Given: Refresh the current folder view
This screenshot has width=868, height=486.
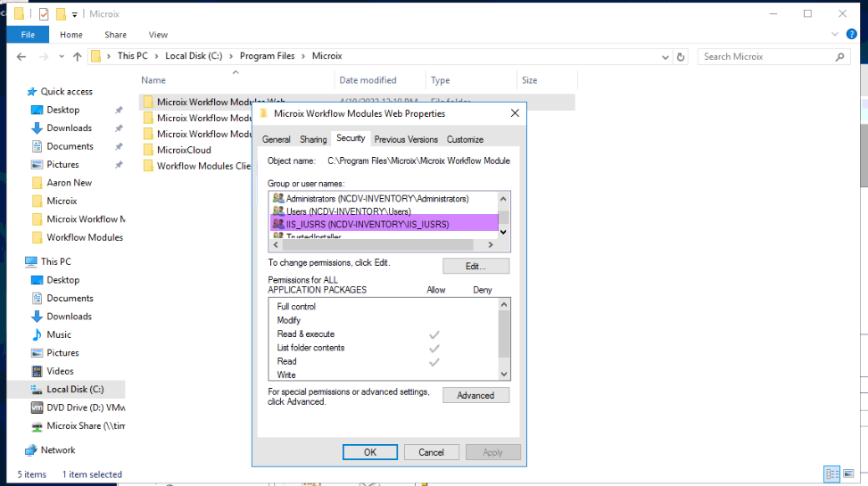Looking at the screenshot, I should tap(681, 56).
